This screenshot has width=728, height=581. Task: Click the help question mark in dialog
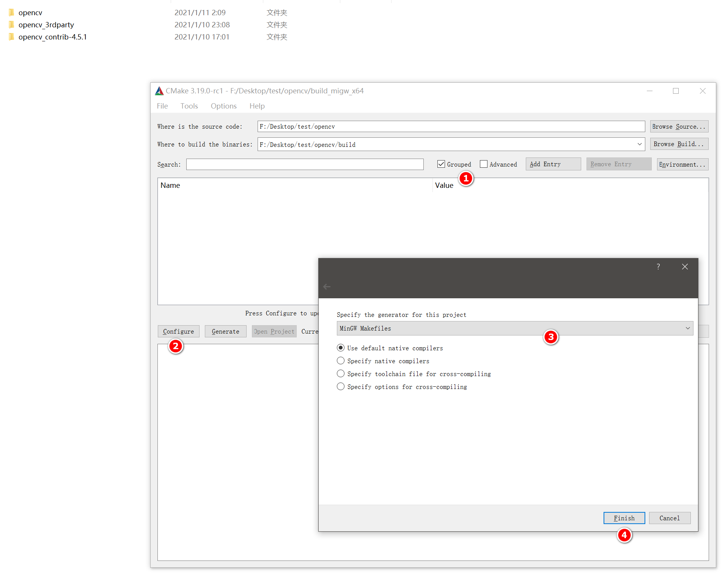pyautogui.click(x=658, y=266)
